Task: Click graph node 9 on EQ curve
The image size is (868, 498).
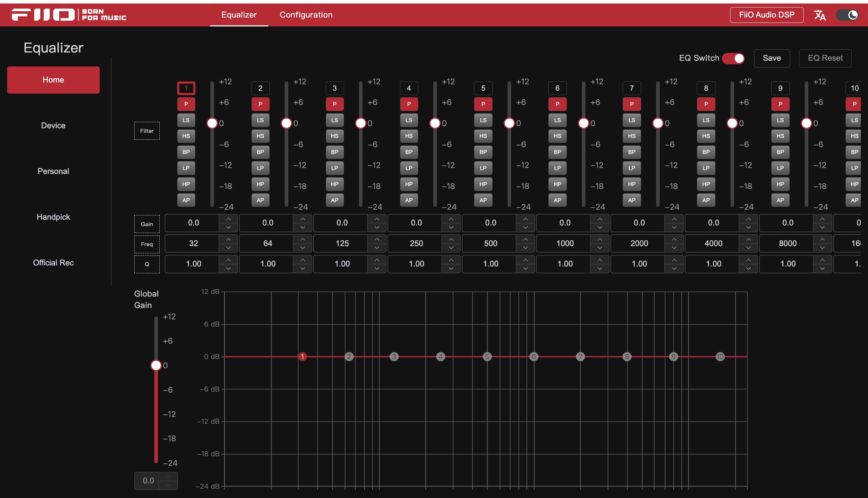Action: [674, 357]
